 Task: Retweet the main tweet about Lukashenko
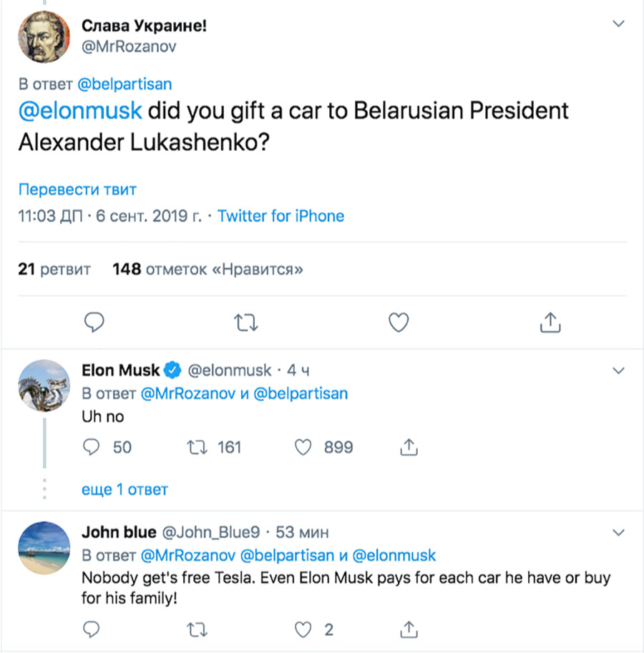click(245, 323)
